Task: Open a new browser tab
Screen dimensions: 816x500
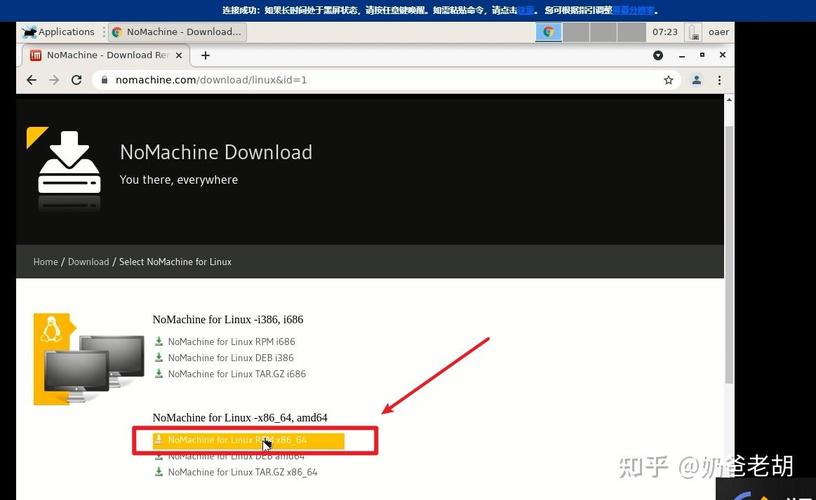Action: (206, 55)
